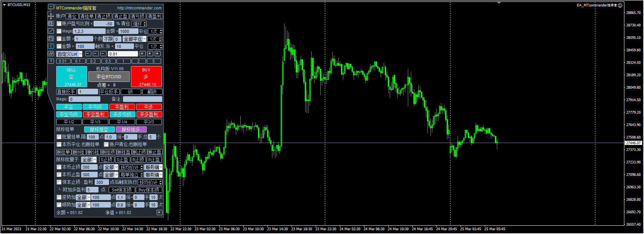Select the 0.5 lot preset button
This screenshot has height=234, width=644.
click(x=108, y=61)
